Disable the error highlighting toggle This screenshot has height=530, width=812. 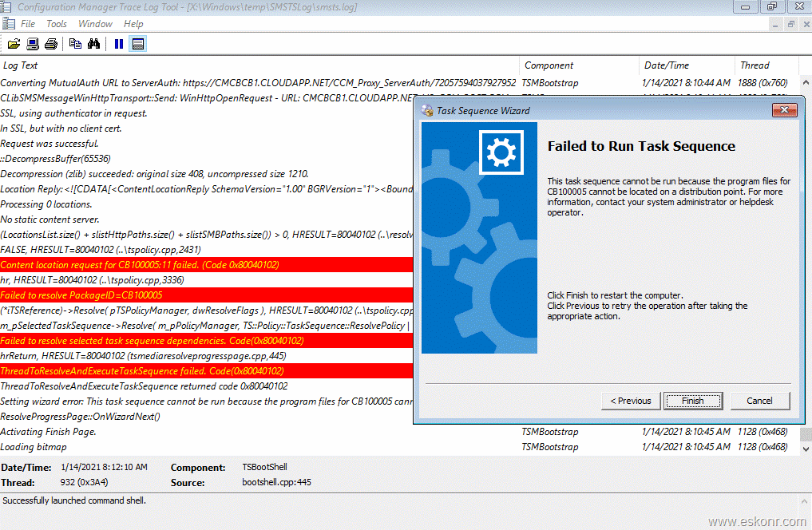coord(137,43)
